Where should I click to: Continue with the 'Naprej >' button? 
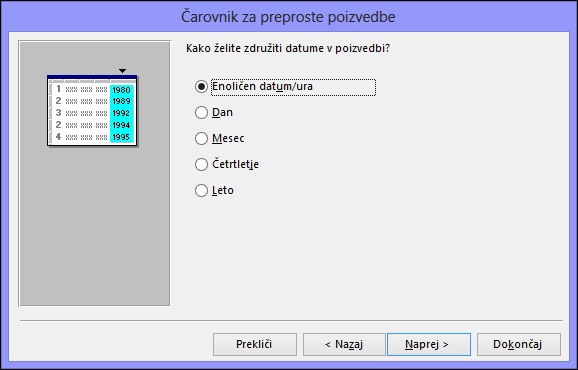(429, 344)
